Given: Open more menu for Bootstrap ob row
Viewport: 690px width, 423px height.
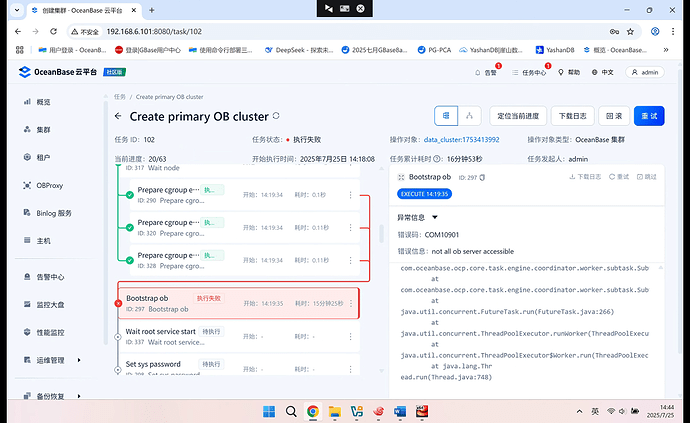Looking at the screenshot, I should [x=351, y=303].
